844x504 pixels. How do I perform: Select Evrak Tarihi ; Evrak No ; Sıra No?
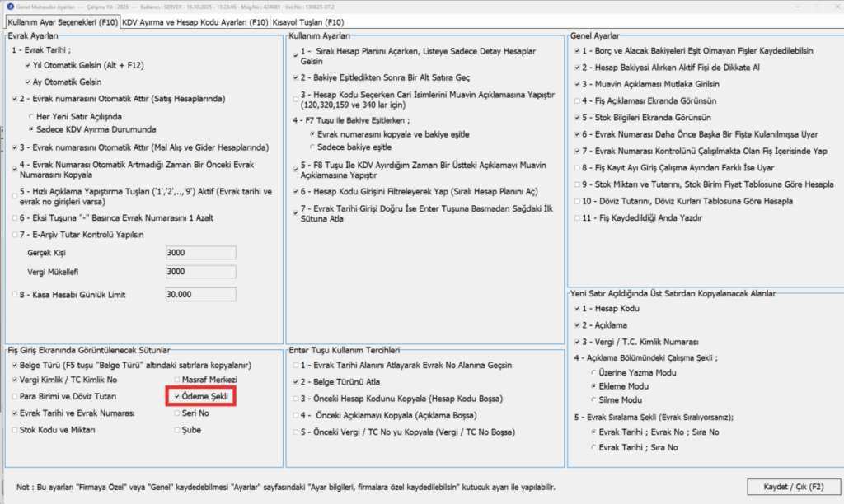coord(593,432)
